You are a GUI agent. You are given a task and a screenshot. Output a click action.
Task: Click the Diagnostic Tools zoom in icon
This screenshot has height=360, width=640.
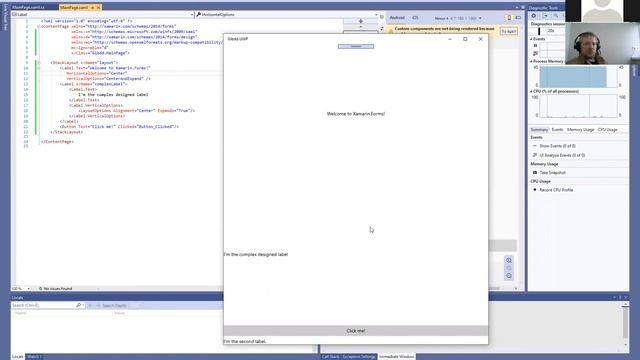pos(556,16)
